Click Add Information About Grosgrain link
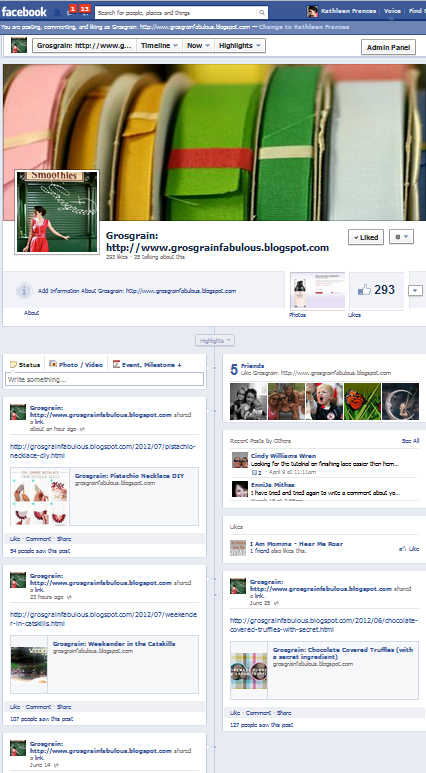This screenshot has height=773, width=426. click(x=137, y=291)
